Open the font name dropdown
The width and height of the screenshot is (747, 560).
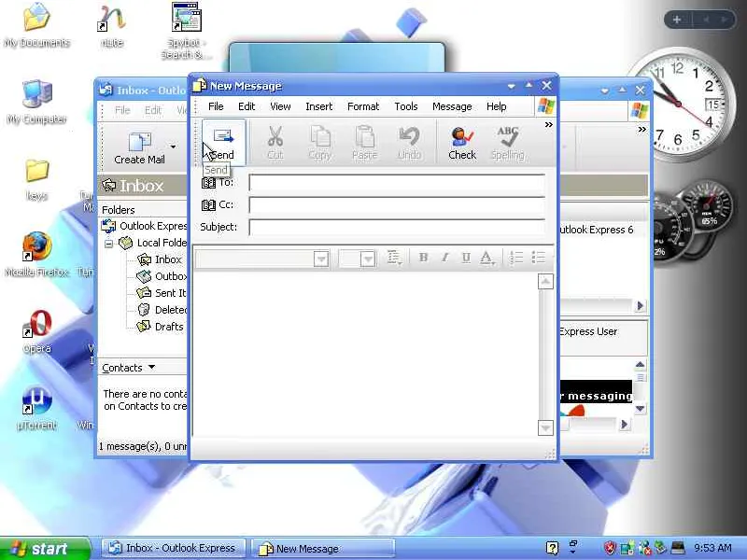pos(321,259)
